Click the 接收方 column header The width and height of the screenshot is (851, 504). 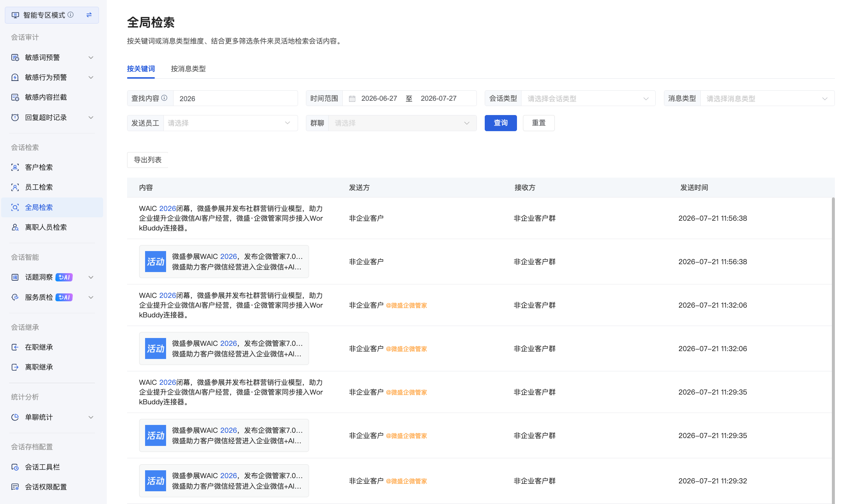coord(525,187)
